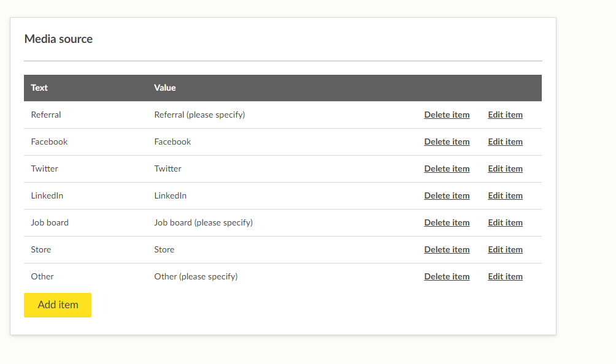
Task: Delete the Referral item
Action: [447, 115]
